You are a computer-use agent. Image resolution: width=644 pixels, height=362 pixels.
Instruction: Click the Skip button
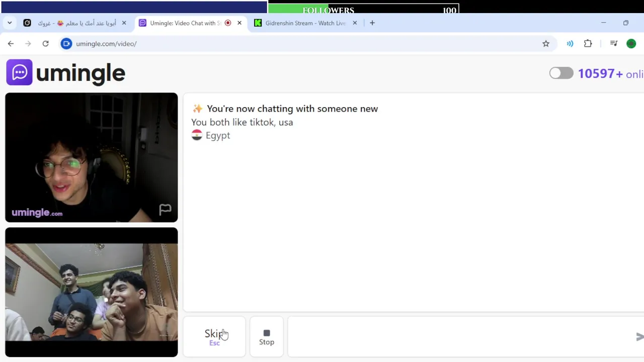click(x=214, y=337)
